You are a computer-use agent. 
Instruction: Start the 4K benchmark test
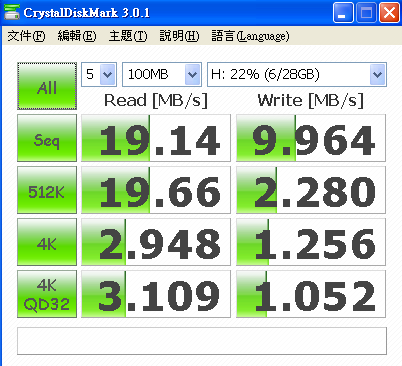pyautogui.click(x=47, y=242)
